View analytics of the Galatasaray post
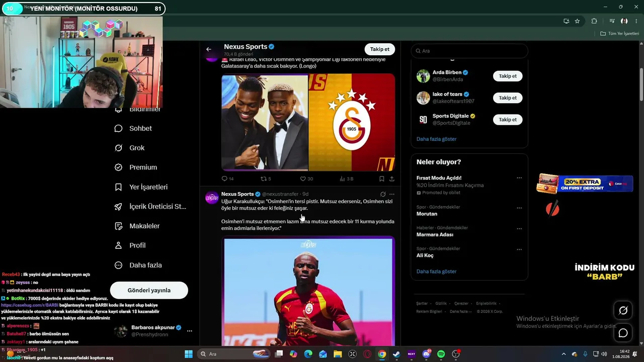Screen dimensions: 644x362 [x=347, y=178]
